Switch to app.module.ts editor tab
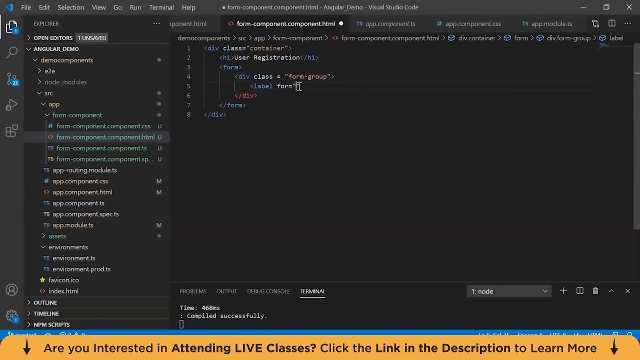 pos(551,24)
